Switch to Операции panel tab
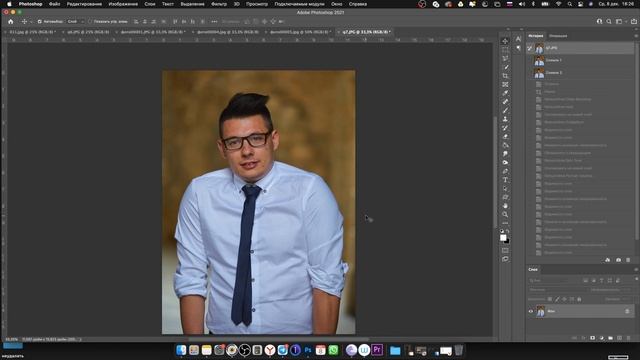 [558, 36]
